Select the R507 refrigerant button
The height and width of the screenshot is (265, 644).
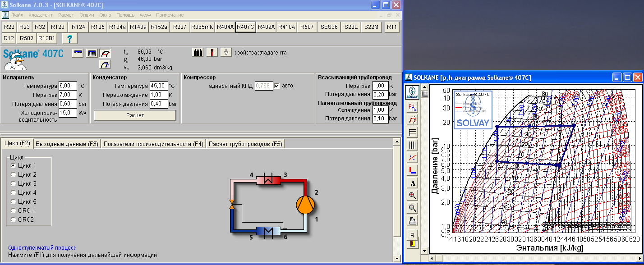click(x=307, y=27)
